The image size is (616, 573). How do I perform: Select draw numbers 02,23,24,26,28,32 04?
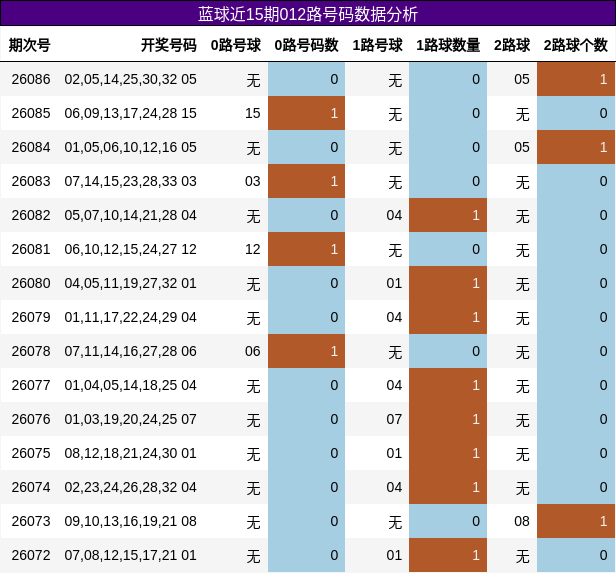130,487
